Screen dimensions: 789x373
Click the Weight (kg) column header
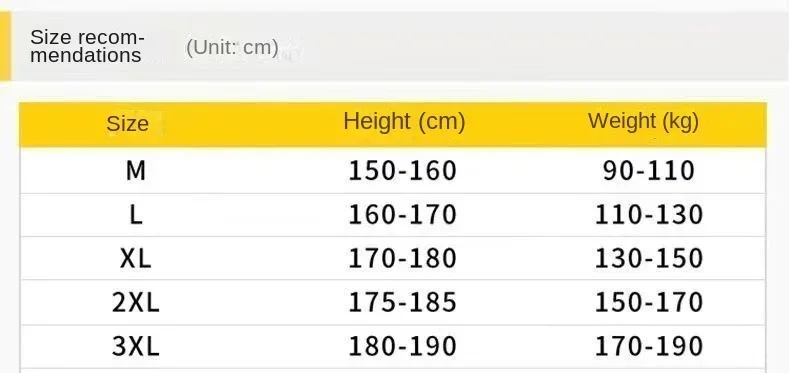643,122
